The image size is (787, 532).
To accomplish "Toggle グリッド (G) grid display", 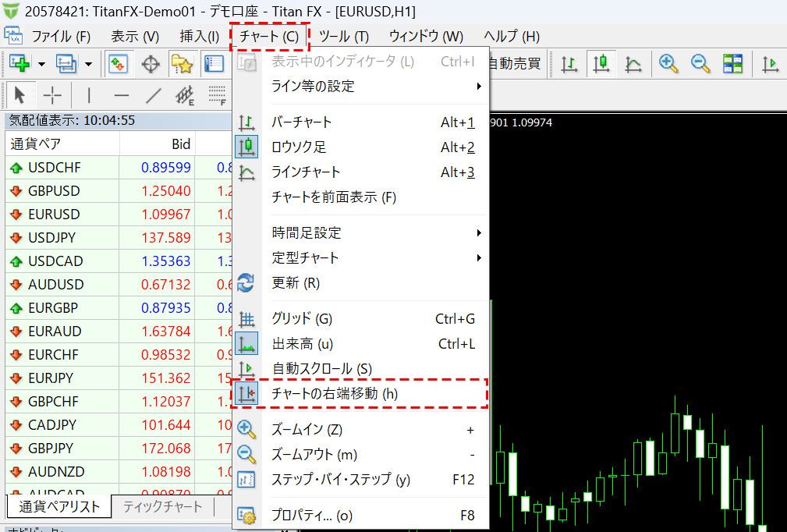I will pos(301,318).
